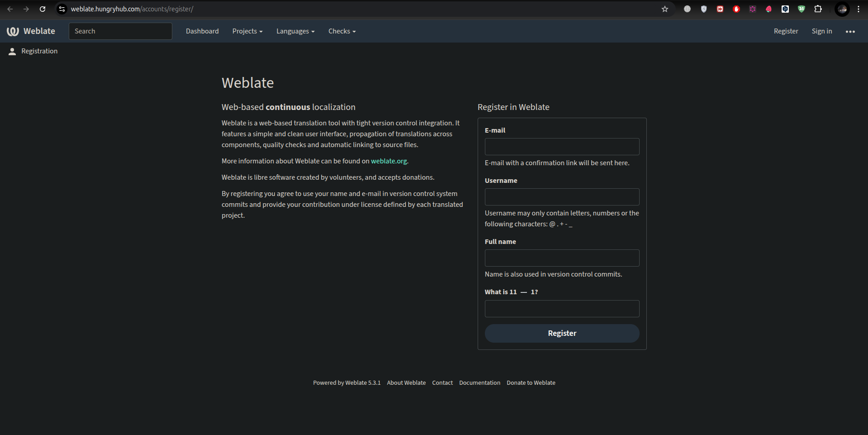Bookmark this page with the star icon
Image resolution: width=868 pixels, height=435 pixels.
[x=664, y=9]
